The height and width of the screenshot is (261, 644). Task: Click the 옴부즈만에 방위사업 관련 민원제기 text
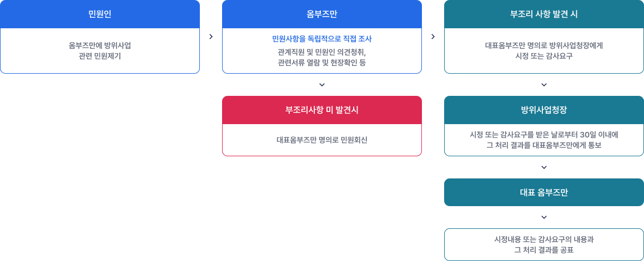tap(100, 50)
